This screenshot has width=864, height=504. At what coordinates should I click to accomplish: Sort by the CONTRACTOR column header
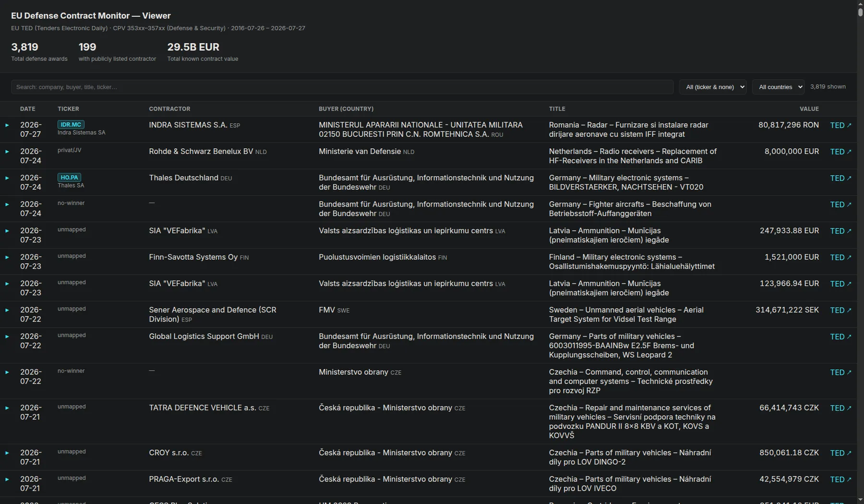click(169, 109)
